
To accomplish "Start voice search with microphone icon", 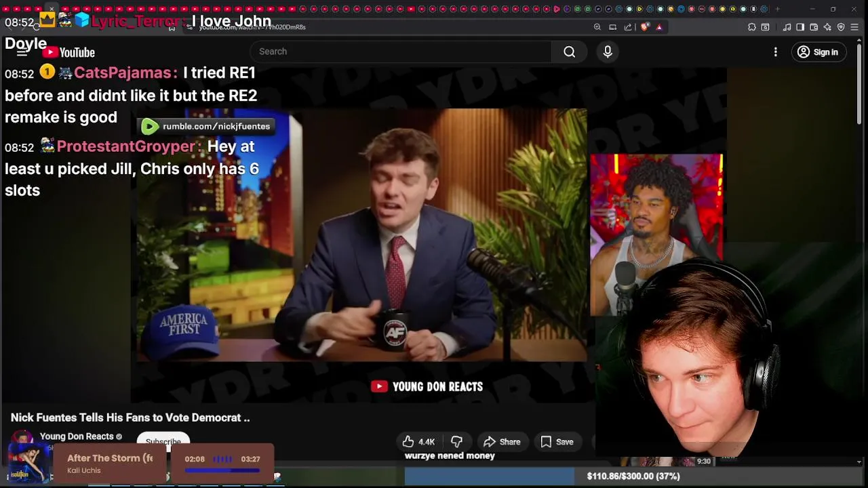I will point(608,52).
